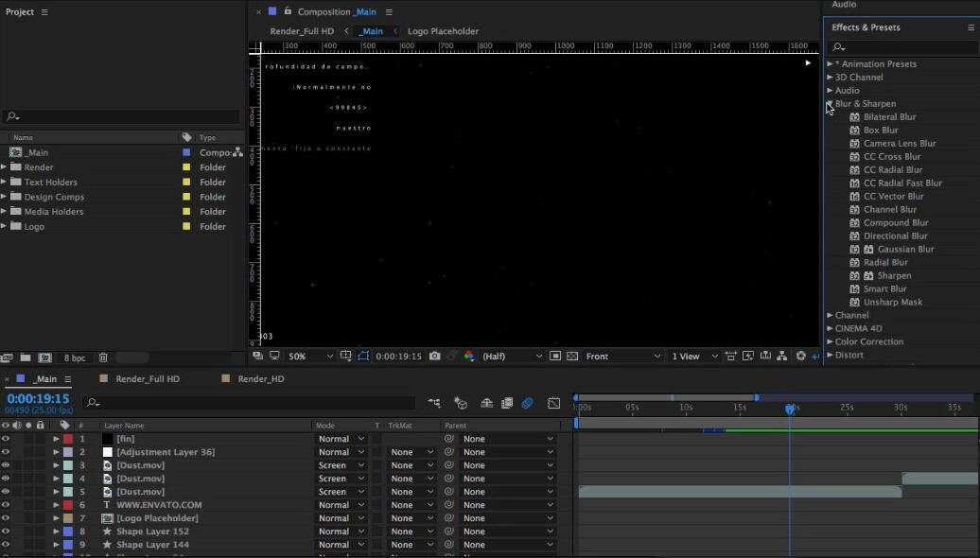Switch to the Render_Full HD timeline tab
This screenshot has width=980, height=558.
pyautogui.click(x=147, y=379)
